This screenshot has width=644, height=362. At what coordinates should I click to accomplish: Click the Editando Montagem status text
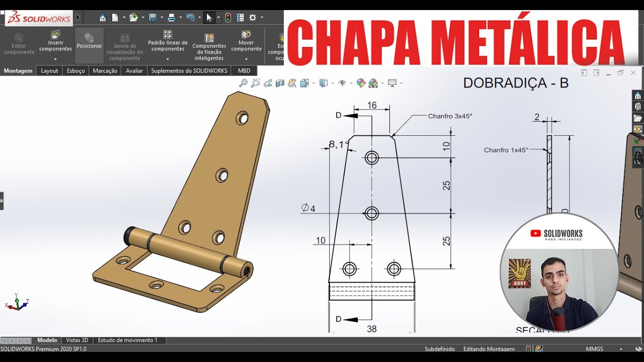pyautogui.click(x=489, y=349)
